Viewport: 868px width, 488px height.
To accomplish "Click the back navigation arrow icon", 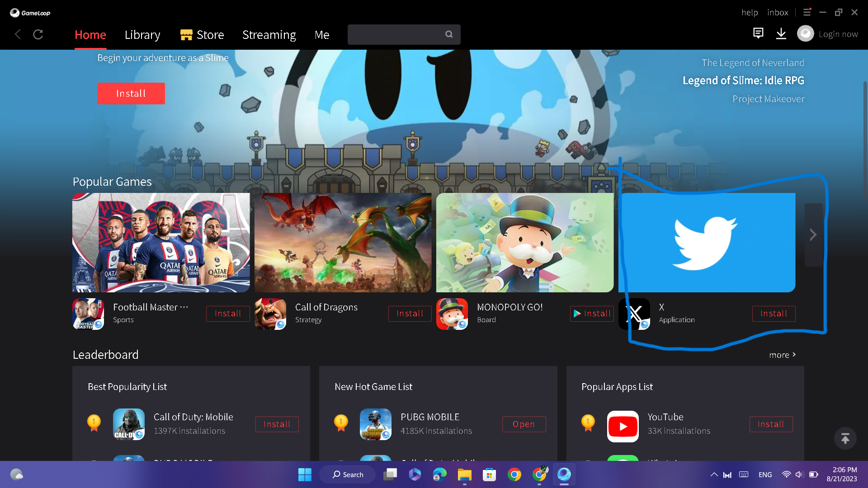I will coord(17,34).
